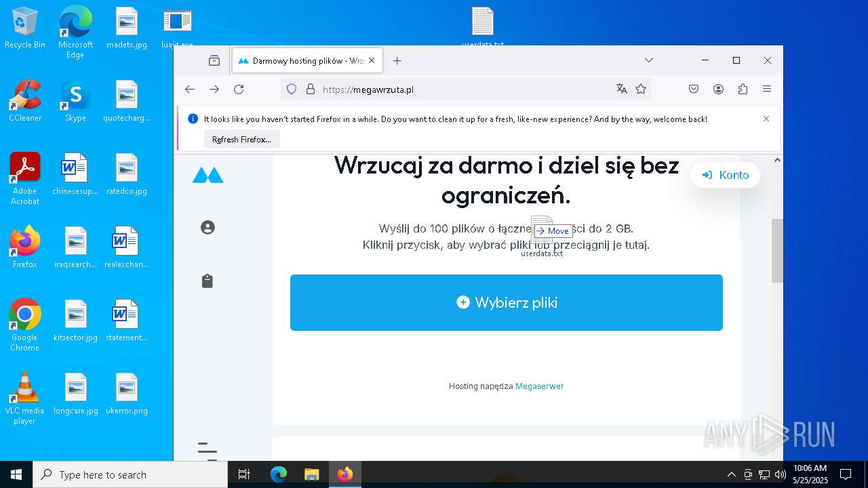Select kitsector.jpg desktop file

[75, 321]
